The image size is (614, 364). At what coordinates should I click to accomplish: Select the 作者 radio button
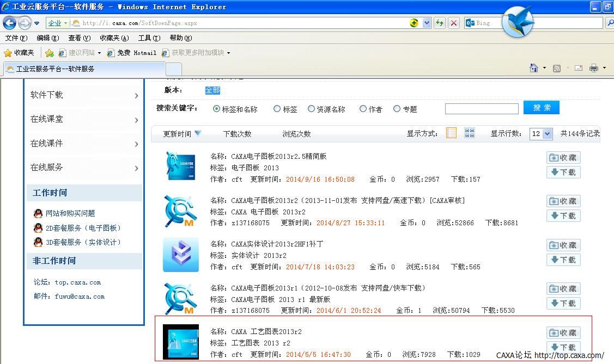coord(363,109)
